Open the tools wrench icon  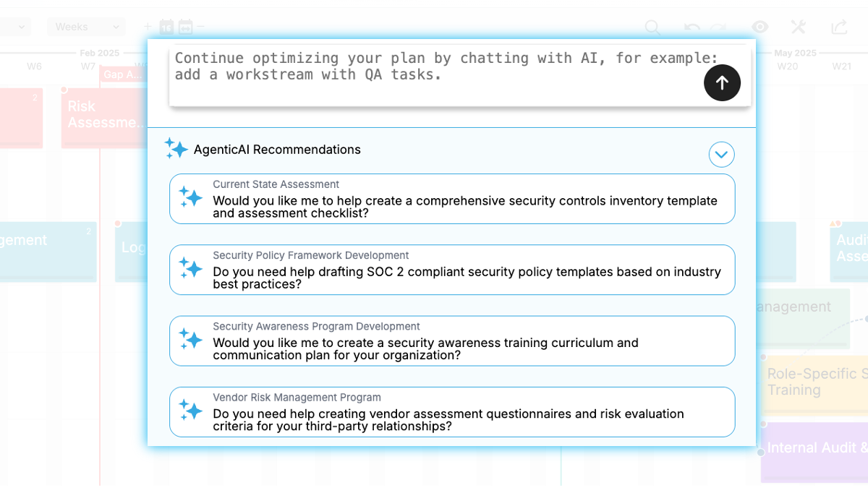[x=798, y=27]
